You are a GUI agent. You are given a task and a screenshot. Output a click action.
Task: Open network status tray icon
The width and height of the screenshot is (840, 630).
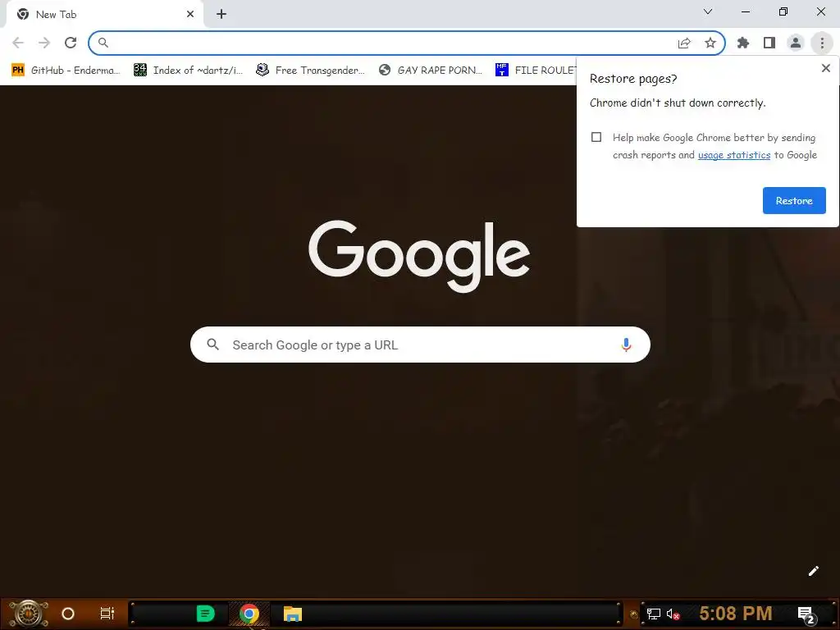point(654,614)
